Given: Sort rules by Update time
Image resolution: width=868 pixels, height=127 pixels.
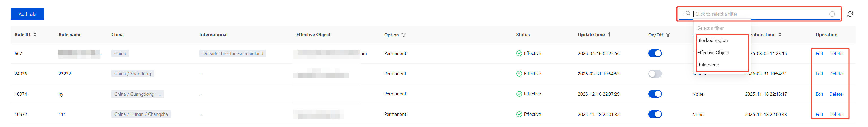Looking at the screenshot, I should 609,35.
